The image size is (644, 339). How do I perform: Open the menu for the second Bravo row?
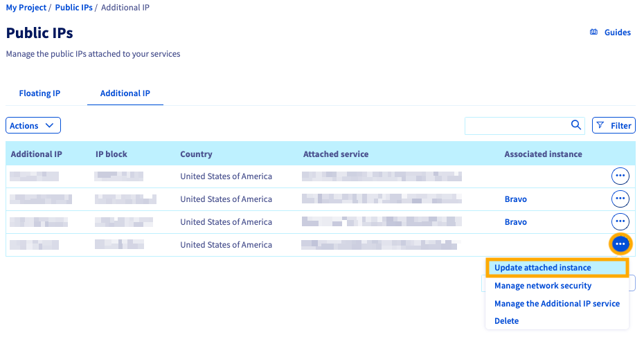tap(620, 221)
